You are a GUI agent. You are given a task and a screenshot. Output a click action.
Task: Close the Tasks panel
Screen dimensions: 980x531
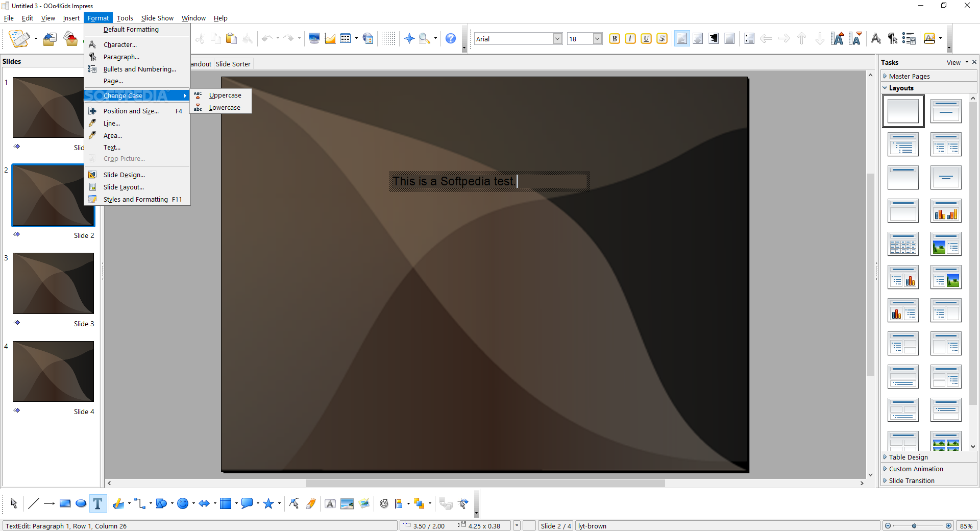[x=974, y=62]
